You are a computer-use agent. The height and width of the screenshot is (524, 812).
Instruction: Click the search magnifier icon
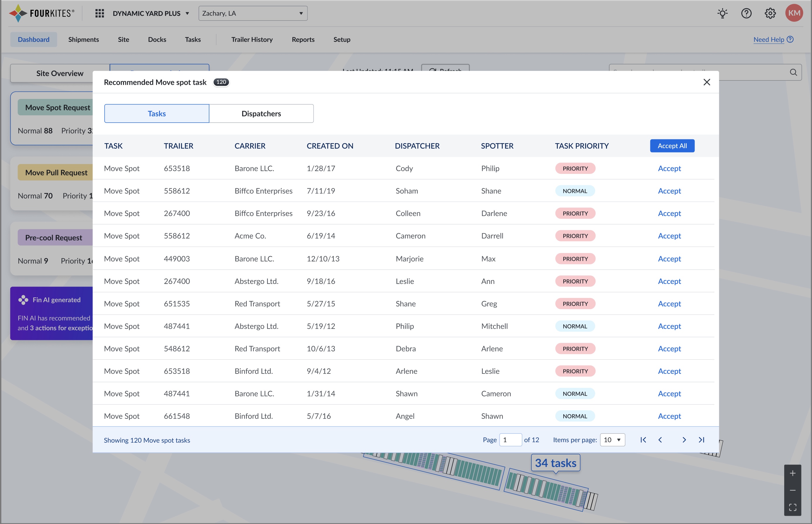pyautogui.click(x=793, y=72)
